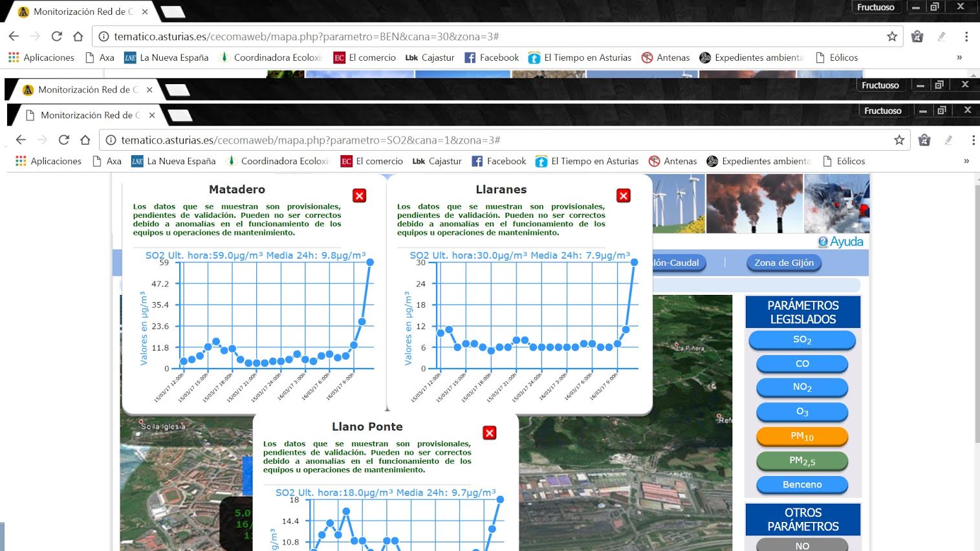Switch to Zona de Gijón tab

tap(784, 263)
